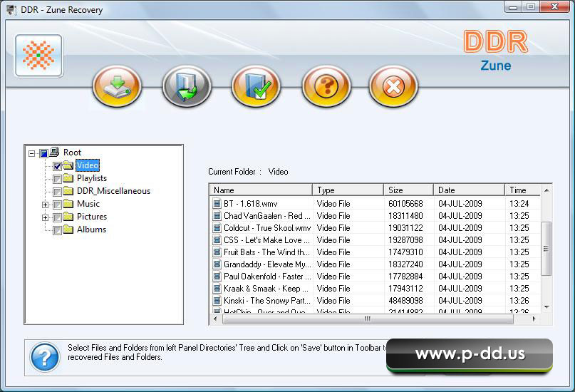
Task: Click the Music folder icon
Action: click(68, 204)
